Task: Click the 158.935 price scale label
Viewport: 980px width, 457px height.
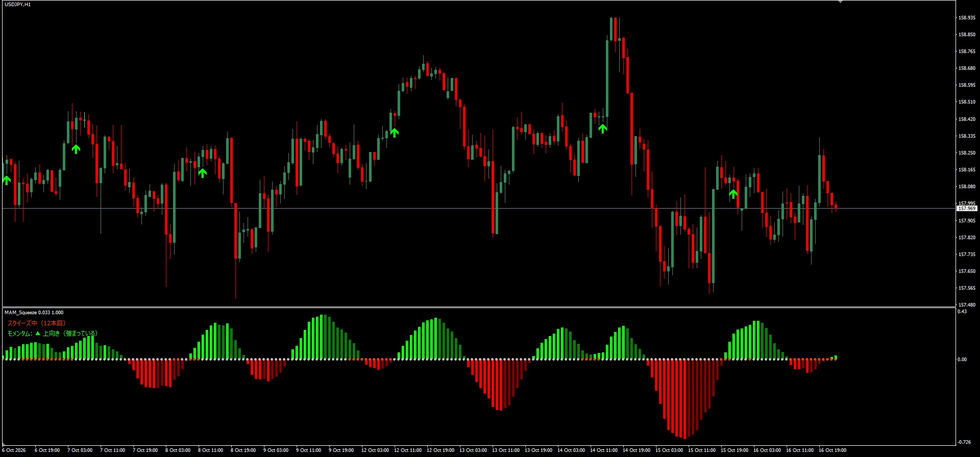Action: click(967, 18)
